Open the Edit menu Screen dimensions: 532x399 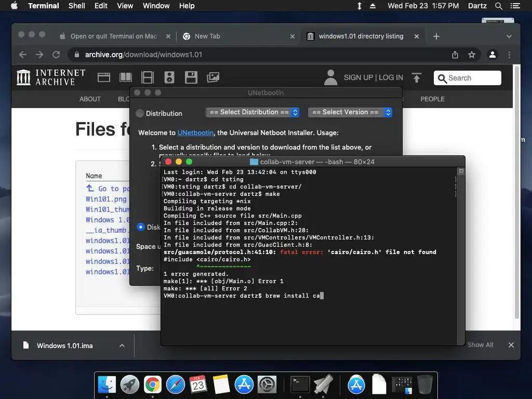click(x=101, y=6)
